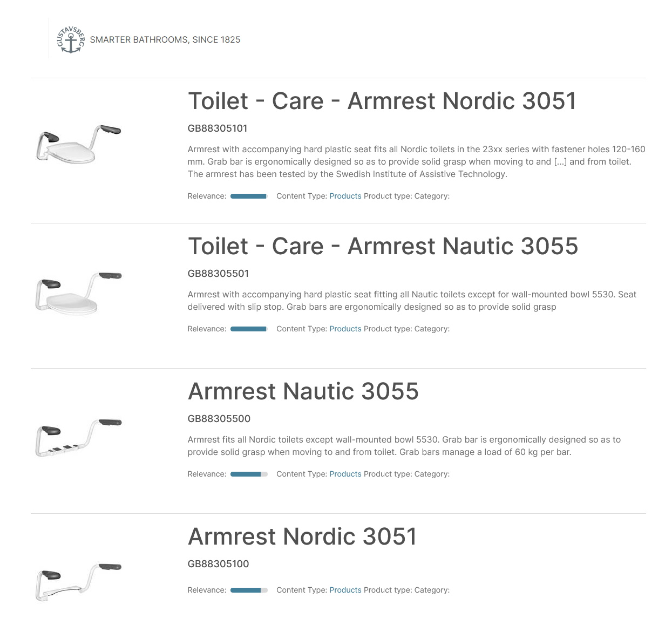
Task: Click the Smarter Bathrooms, Since 1825 tagline
Action: coord(165,40)
